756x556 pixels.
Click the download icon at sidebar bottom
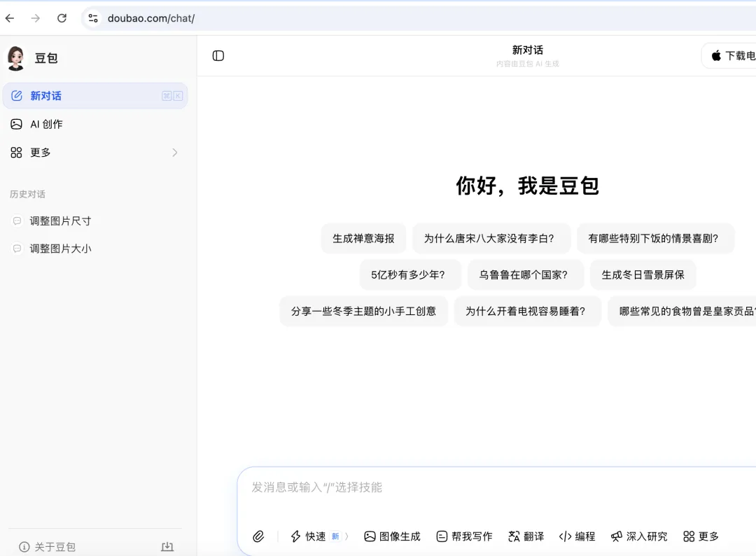[x=167, y=546]
